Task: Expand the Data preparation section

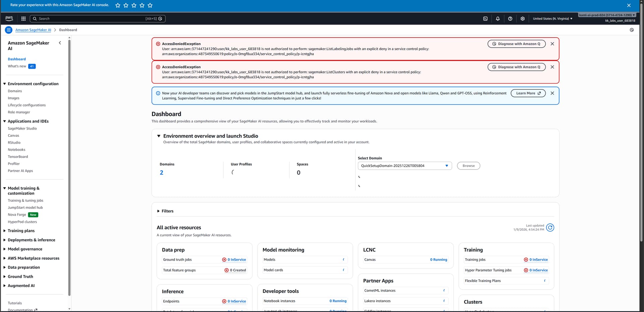Action: coord(5,267)
